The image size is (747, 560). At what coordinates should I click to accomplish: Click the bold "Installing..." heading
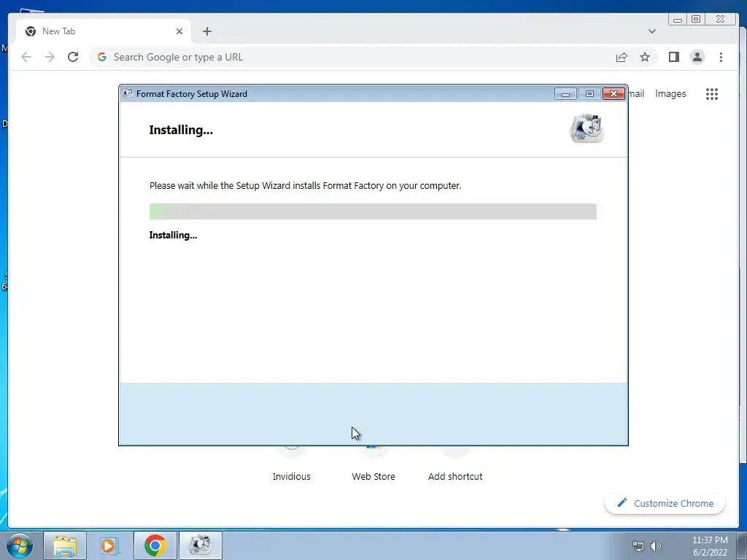pos(181,130)
